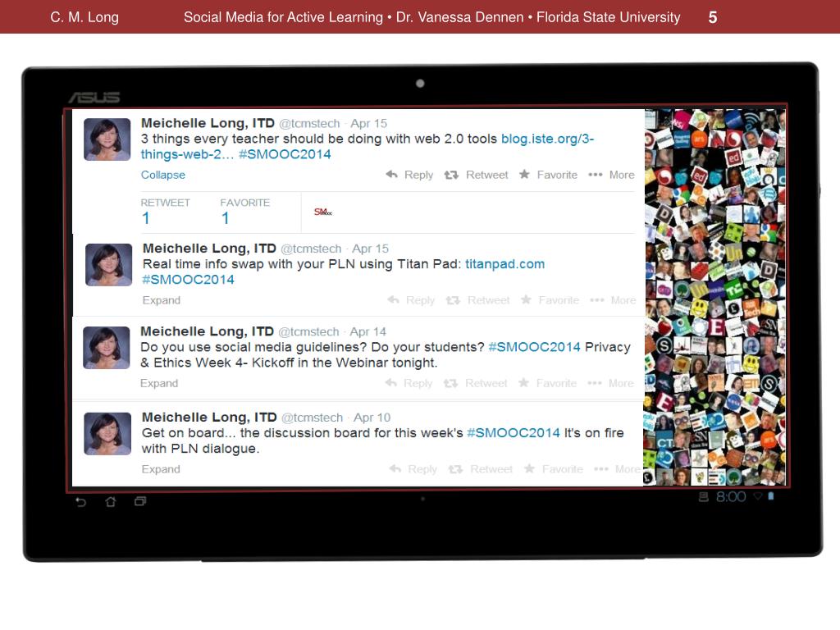840x630 pixels.
Task: Open @tcmstech handle on Titan Pad tweet
Action: coord(311,249)
